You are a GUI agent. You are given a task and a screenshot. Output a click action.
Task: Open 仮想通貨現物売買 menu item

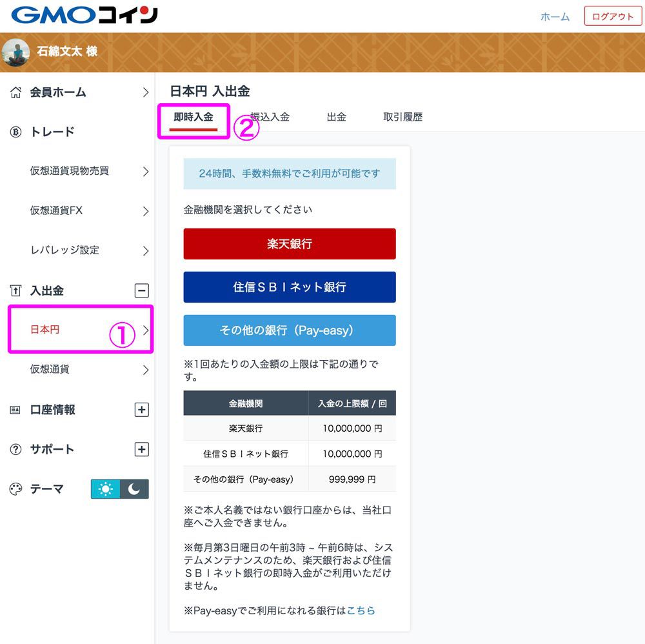(70, 171)
